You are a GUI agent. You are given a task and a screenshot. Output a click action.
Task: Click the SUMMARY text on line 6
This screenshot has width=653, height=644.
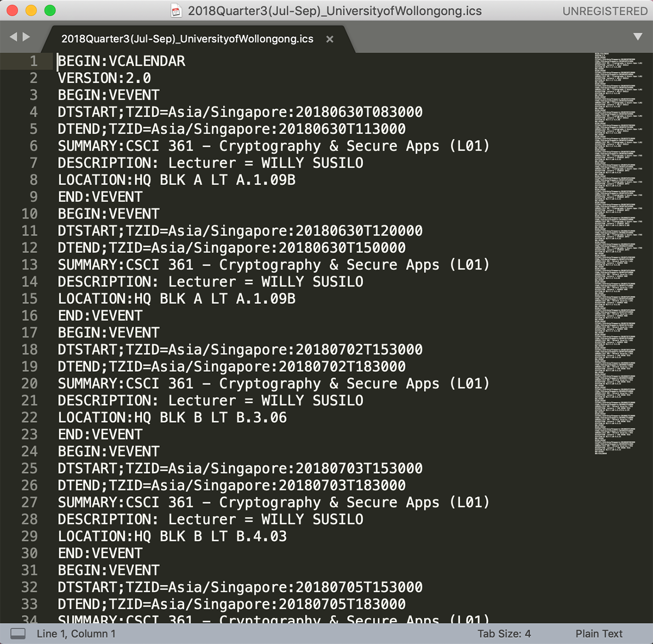(x=274, y=146)
